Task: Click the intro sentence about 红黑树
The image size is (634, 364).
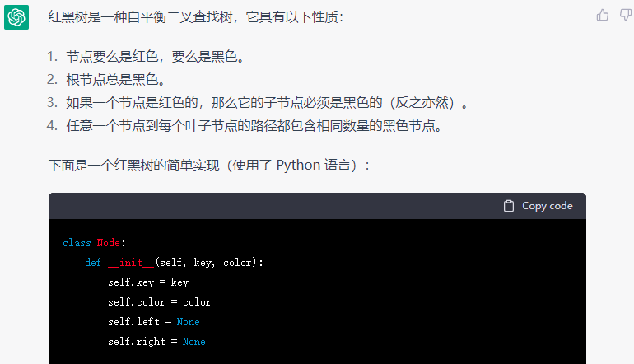Action: (196, 17)
